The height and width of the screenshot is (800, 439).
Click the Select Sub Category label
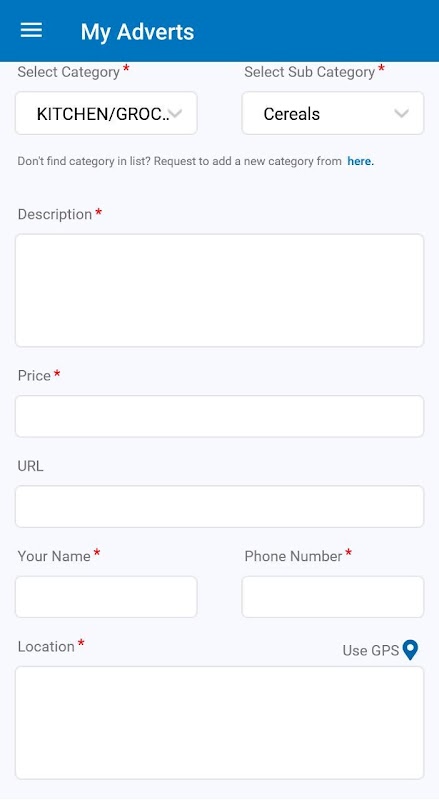[309, 72]
